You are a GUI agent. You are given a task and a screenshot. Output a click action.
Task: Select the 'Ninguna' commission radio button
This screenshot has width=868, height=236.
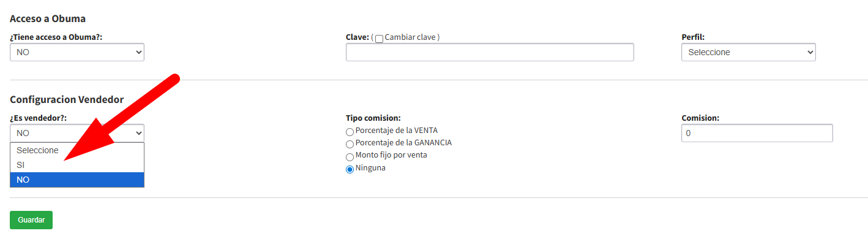pyautogui.click(x=350, y=169)
